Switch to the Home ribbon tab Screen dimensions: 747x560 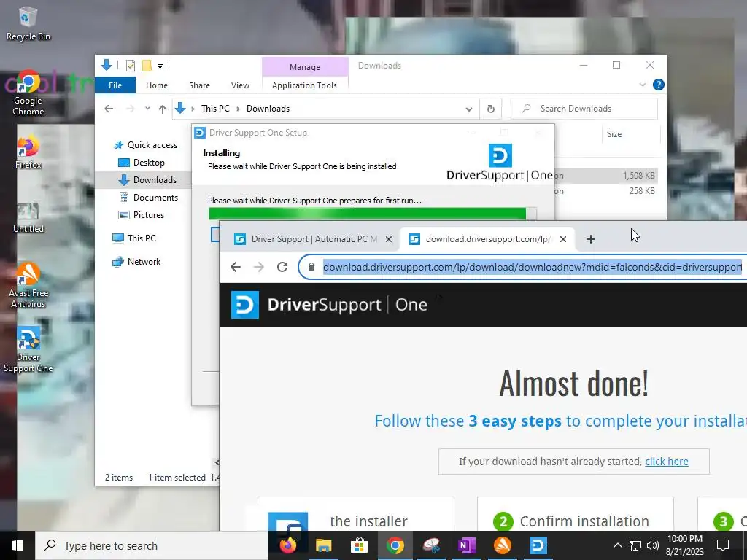point(157,85)
